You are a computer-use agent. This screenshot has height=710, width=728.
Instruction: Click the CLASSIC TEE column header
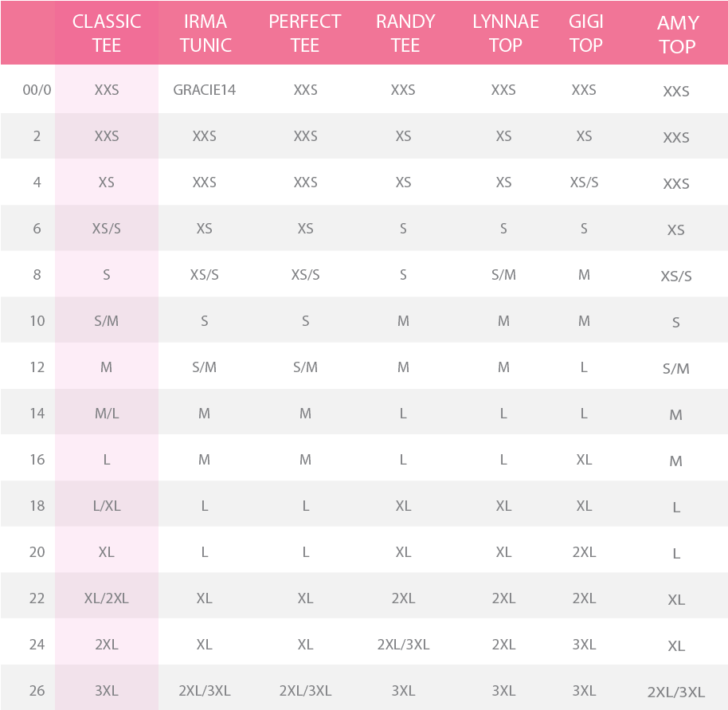107,33
